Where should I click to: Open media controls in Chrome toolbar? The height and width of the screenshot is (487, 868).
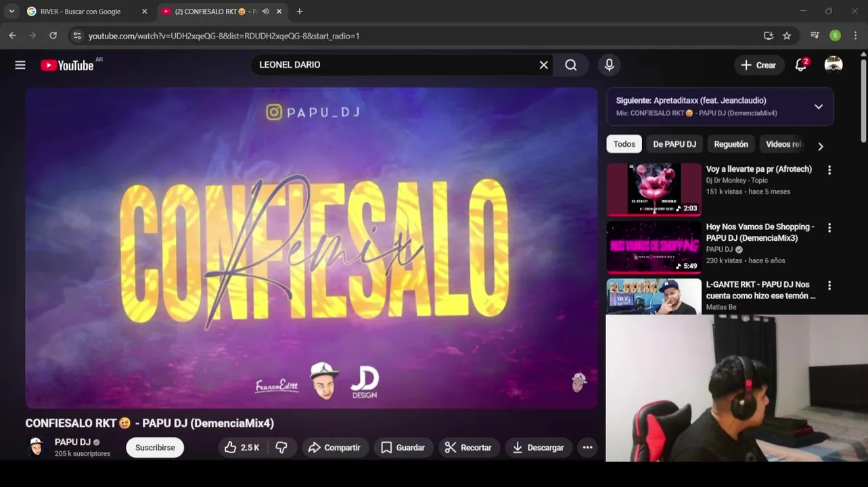[815, 36]
